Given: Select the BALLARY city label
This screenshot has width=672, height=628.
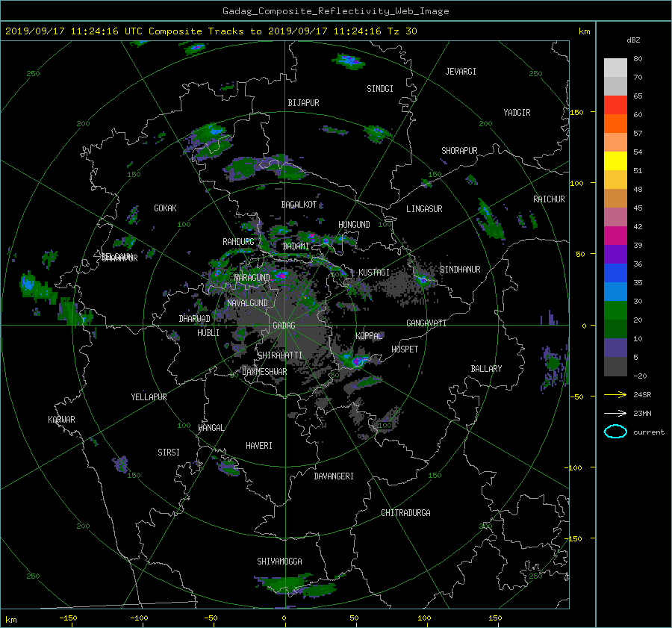Looking at the screenshot, I should pyautogui.click(x=486, y=369).
